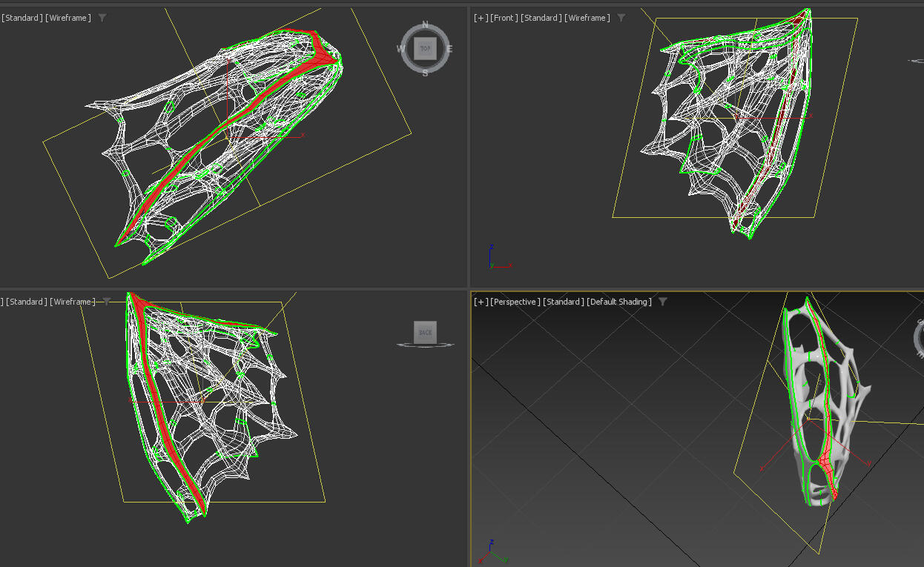Open the [+] menu in the Front viewport
The width and height of the screenshot is (924, 567).
tap(481, 18)
